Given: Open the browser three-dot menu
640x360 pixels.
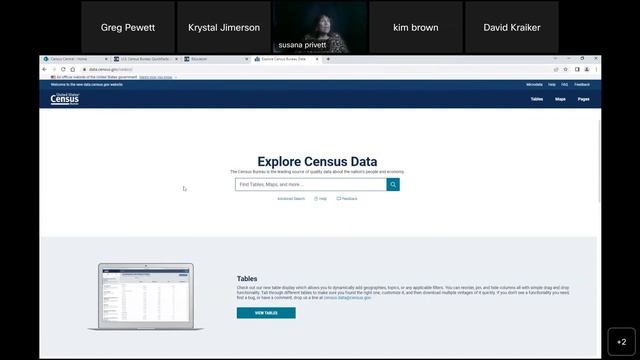Looking at the screenshot, I should (596, 69).
